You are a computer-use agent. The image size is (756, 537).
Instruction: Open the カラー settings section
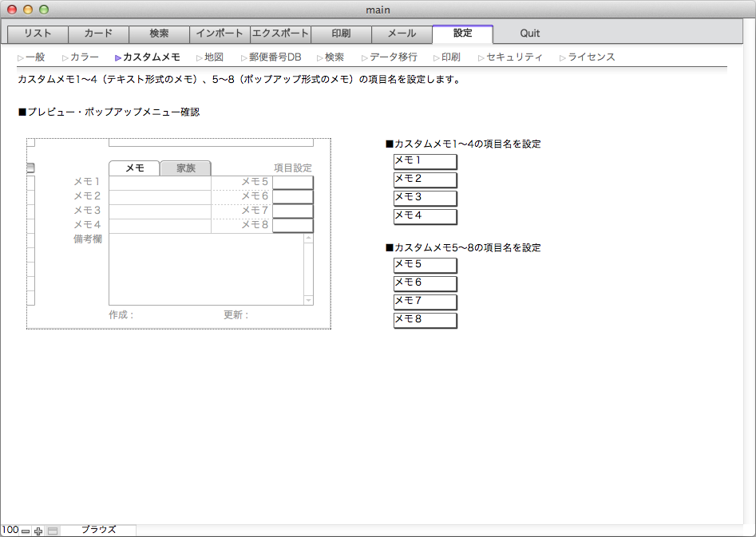[x=84, y=57]
